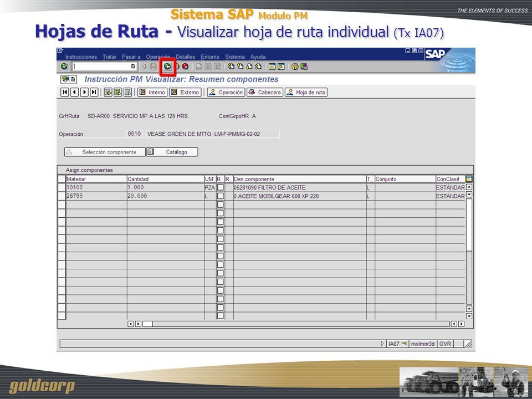This screenshot has width=532, height=399.
Task: Click the yellow Exit icon in toolbar
Action: (177, 66)
